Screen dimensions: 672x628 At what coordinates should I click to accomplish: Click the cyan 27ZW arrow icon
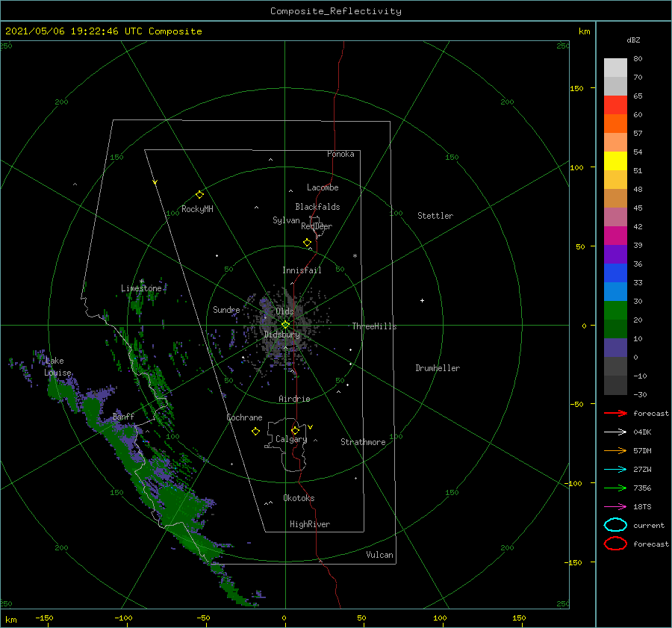click(x=615, y=470)
